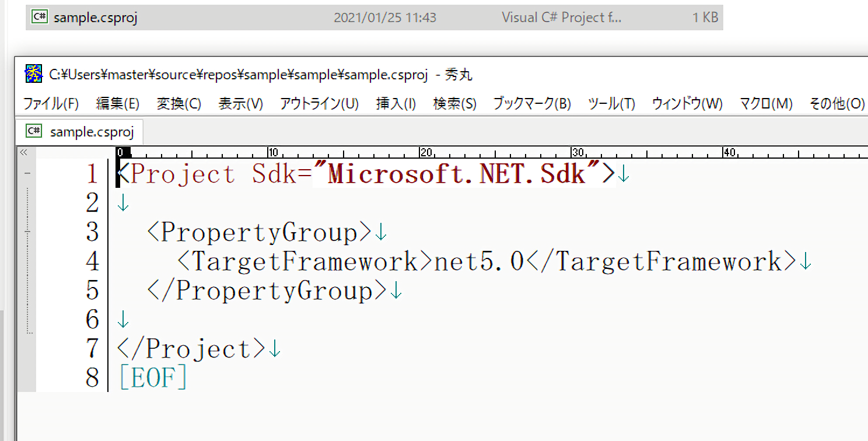This screenshot has height=441, width=868.
Task: Click line number 4 in the gutter
Action: [x=92, y=261]
